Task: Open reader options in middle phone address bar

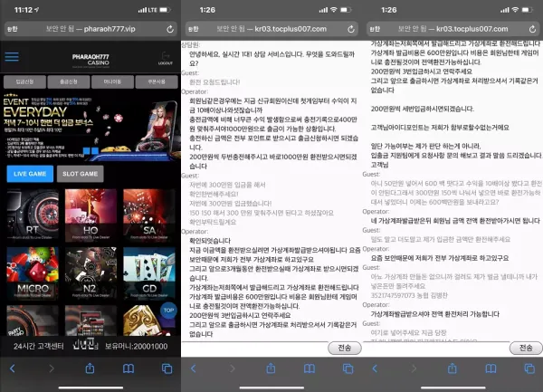Action: click(194, 29)
